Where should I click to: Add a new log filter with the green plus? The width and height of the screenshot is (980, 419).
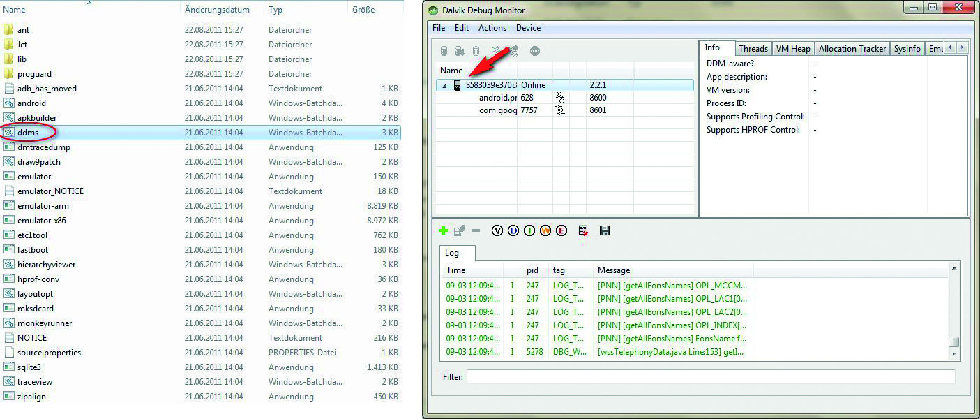[x=443, y=230]
